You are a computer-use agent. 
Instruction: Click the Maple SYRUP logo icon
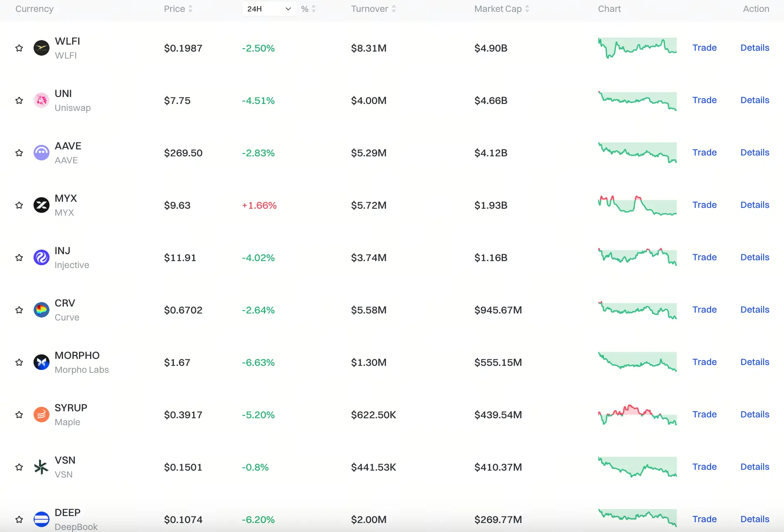tap(41, 415)
